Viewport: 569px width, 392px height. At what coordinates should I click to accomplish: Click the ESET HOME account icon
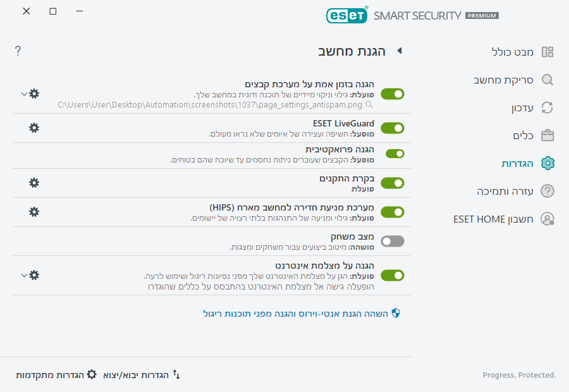pos(548,219)
